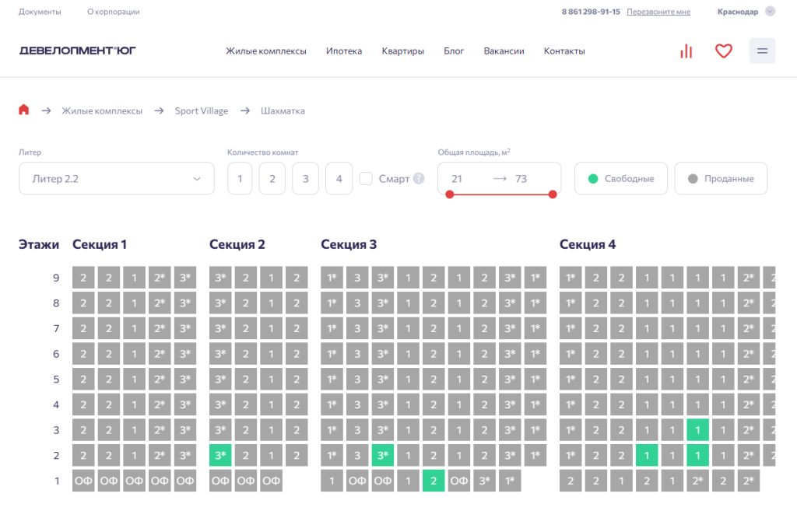Click the Перезвоните мне link
Image resolution: width=797 pixels, height=532 pixels.
pyautogui.click(x=658, y=12)
